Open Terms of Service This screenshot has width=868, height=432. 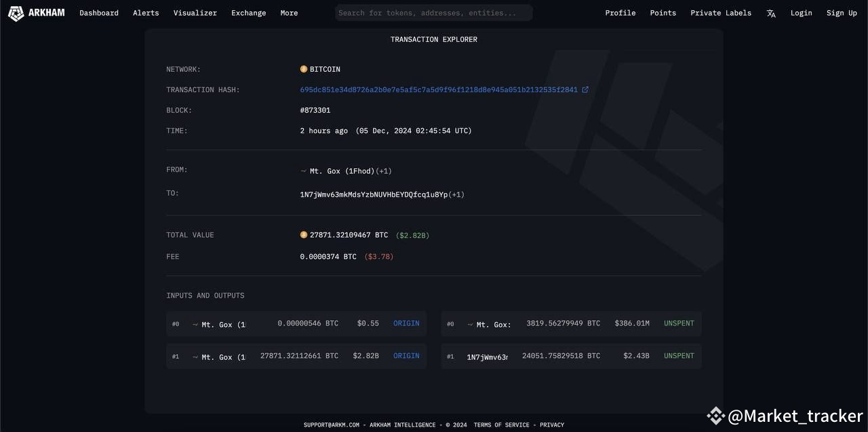(501, 425)
